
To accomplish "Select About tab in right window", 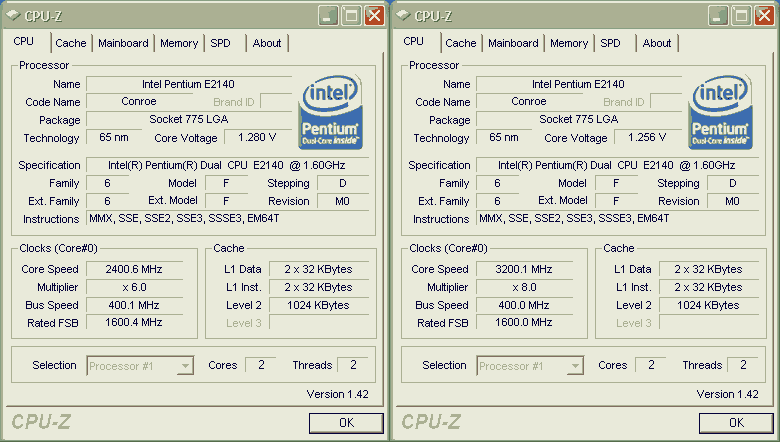I will click(657, 43).
